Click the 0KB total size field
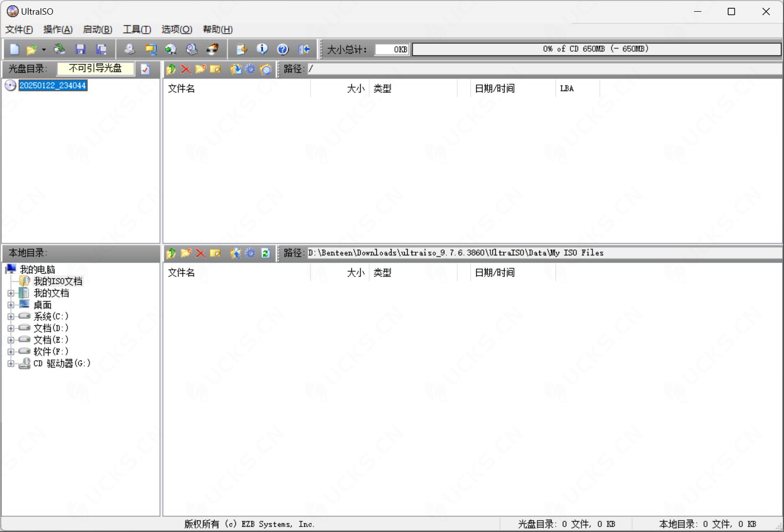 click(392, 49)
